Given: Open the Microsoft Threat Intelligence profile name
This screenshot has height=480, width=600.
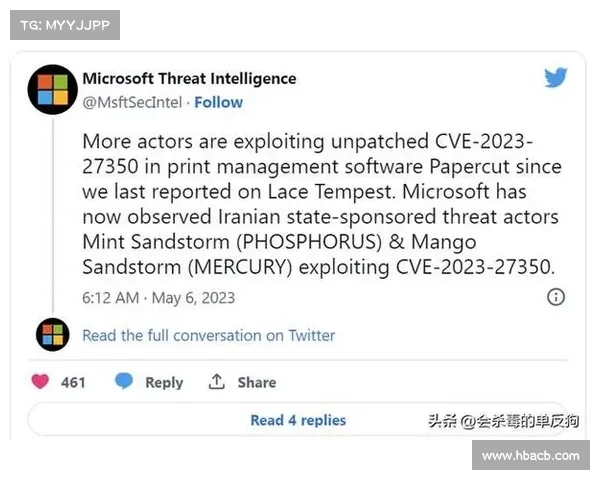Looking at the screenshot, I should tap(189, 78).
